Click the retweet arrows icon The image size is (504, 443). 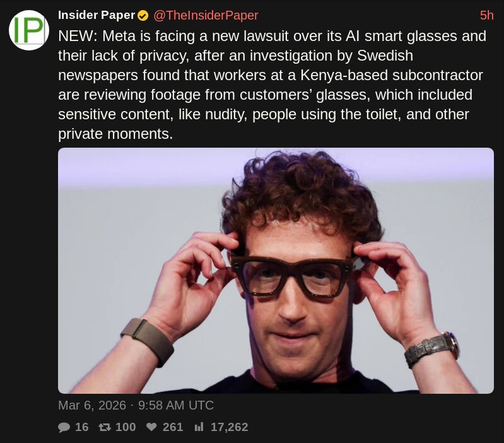coord(105,427)
